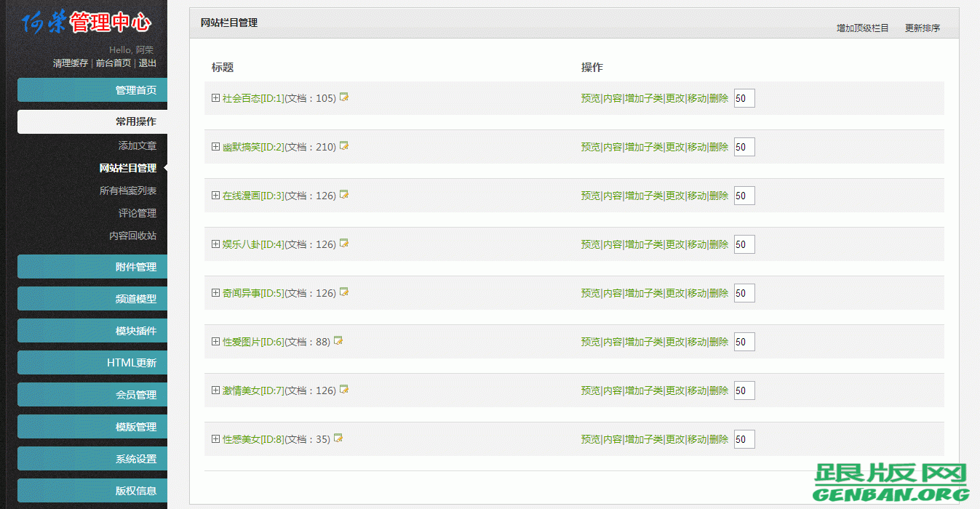
Task: Click the sort order field for 在线漫画
Action: (x=744, y=196)
